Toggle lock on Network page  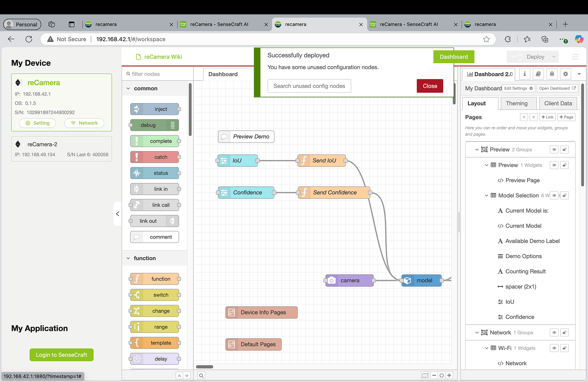[564, 332]
